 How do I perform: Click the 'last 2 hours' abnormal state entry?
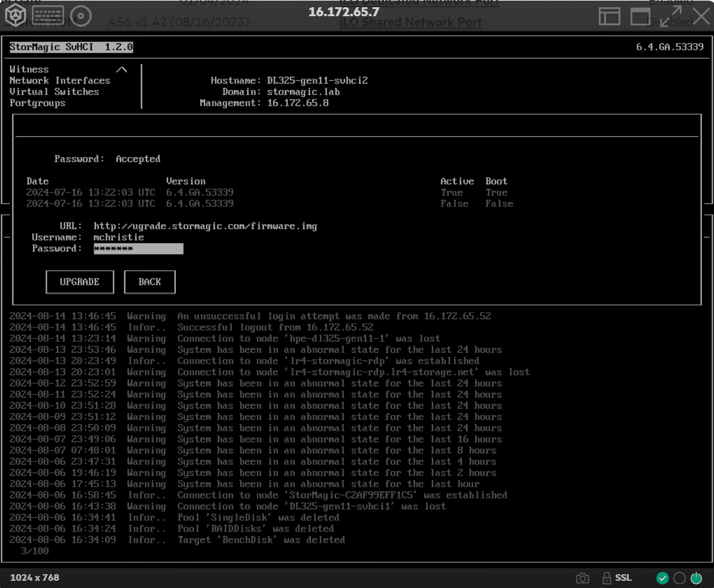253,473
